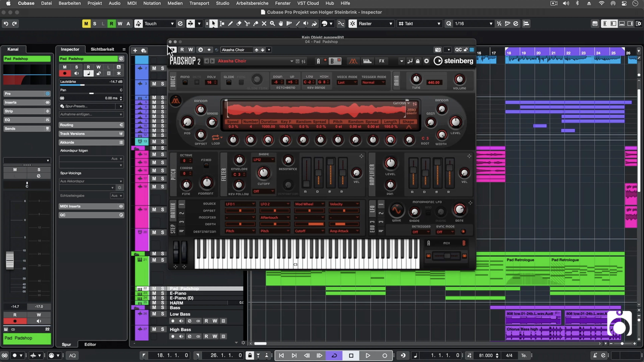644x362 pixels.
Task: Click Padshop loop mode icon
Action: click(x=216, y=137)
